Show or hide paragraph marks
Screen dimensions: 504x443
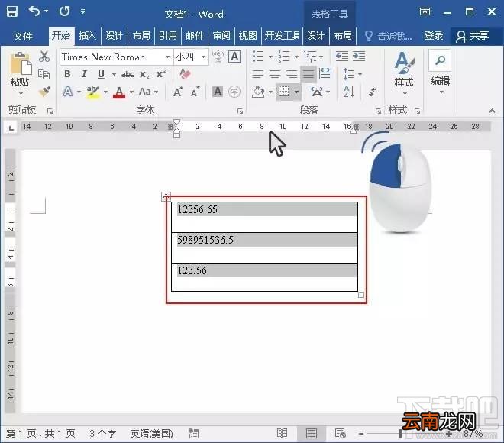[373, 92]
